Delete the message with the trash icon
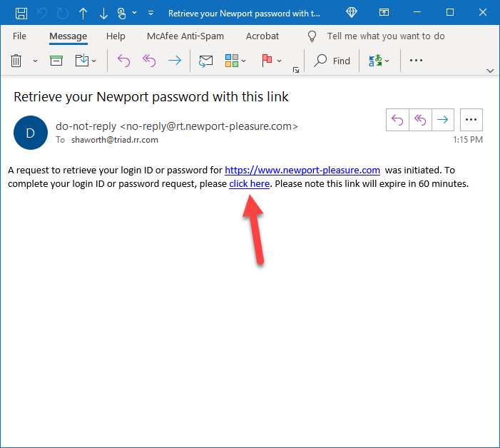 point(16,61)
